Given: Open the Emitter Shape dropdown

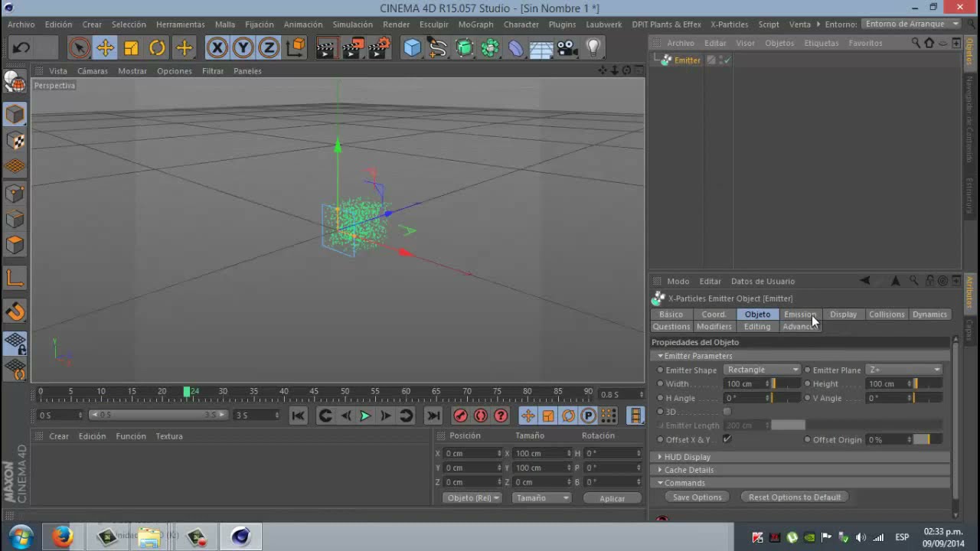Looking at the screenshot, I should coord(762,370).
